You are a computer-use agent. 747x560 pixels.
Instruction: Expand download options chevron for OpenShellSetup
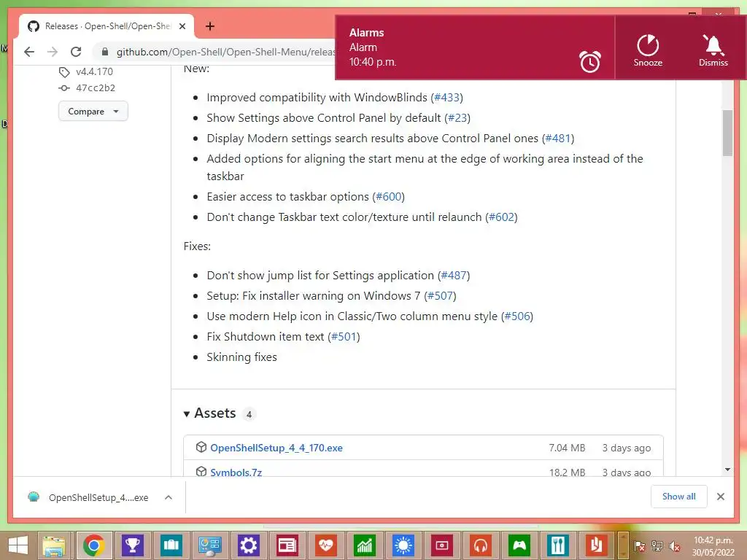169,497
